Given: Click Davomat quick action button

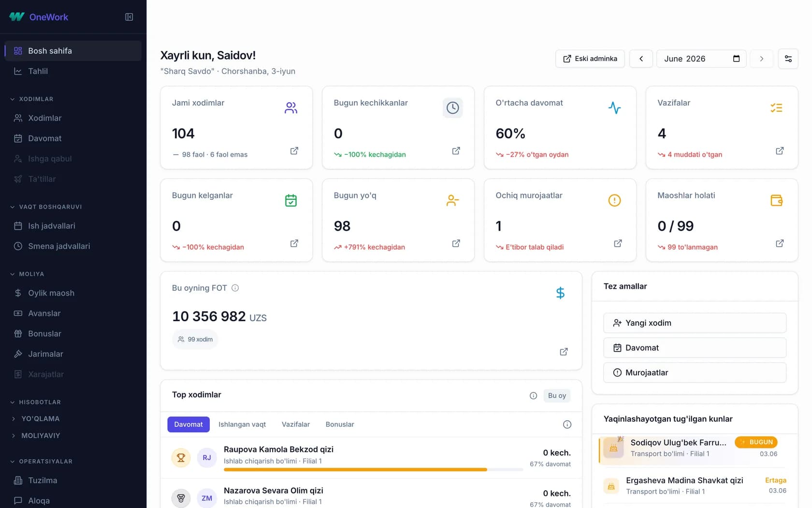Looking at the screenshot, I should tap(695, 348).
